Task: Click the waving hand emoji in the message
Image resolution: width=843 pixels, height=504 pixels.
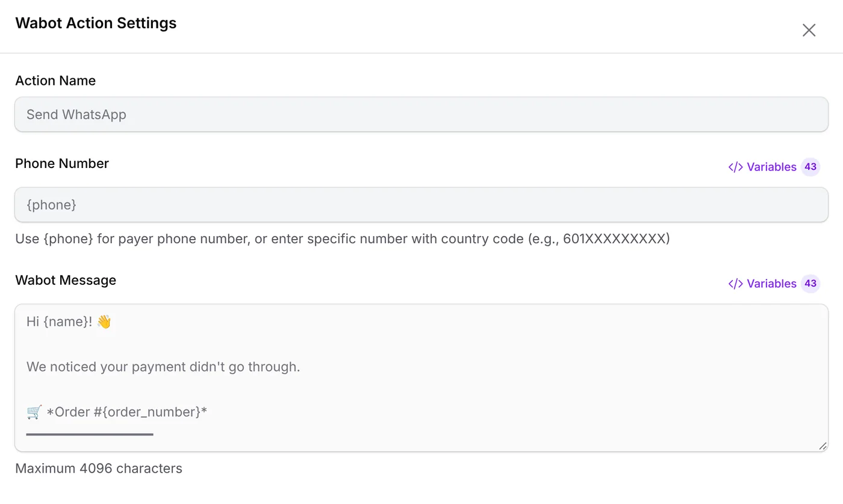Action: pos(104,322)
